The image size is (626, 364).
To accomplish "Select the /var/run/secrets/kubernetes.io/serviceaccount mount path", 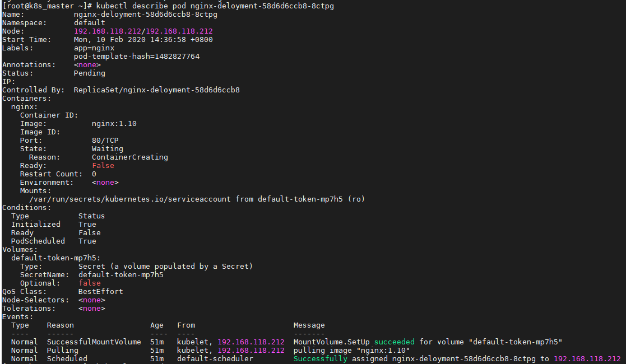I will click(129, 199).
